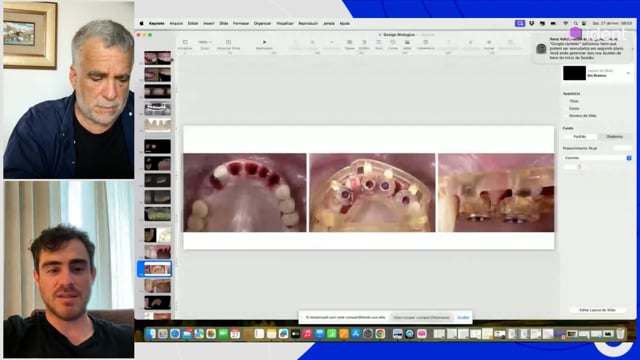640x360 pixels.
Task: Select the Dinâmico background tab
Action: (614, 137)
